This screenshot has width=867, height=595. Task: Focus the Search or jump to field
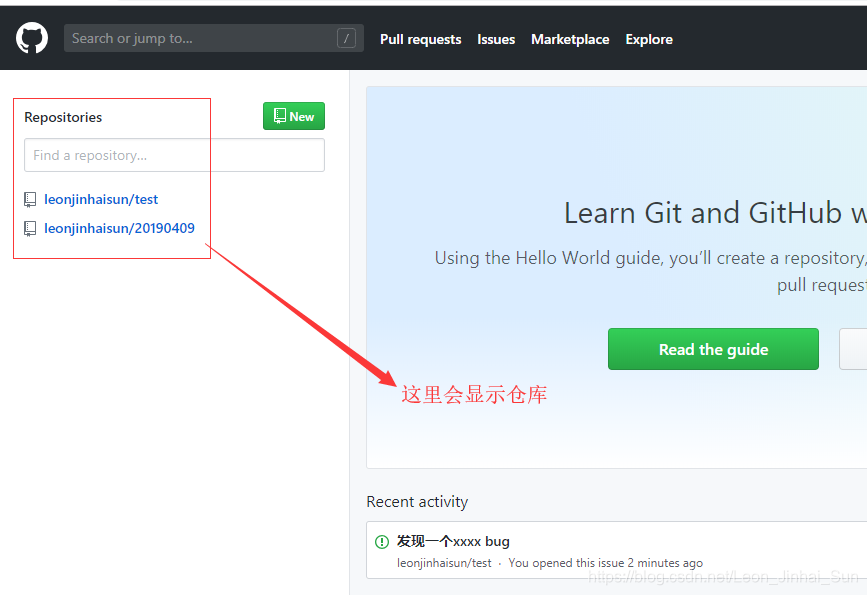[x=213, y=38]
